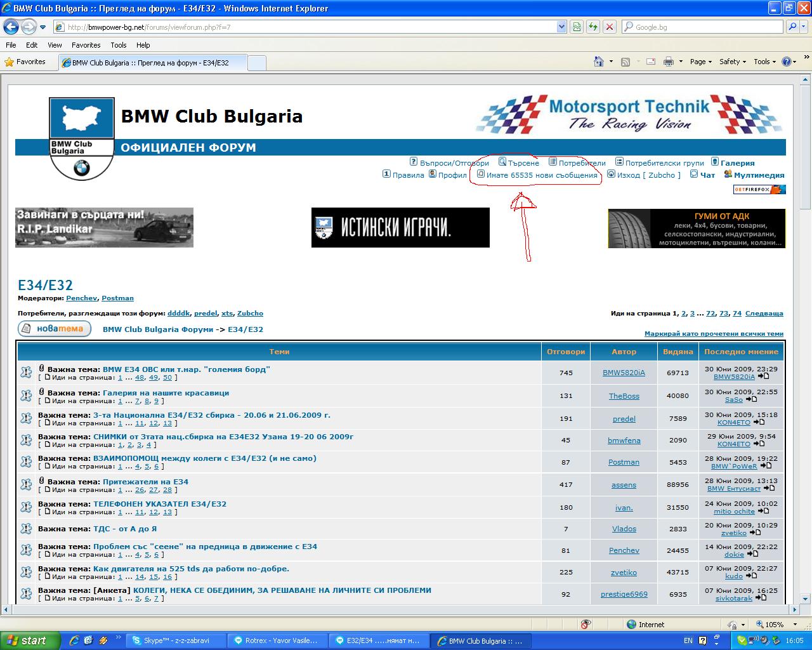
Task: Open the Safety menu dropdown
Action: pyautogui.click(x=733, y=62)
